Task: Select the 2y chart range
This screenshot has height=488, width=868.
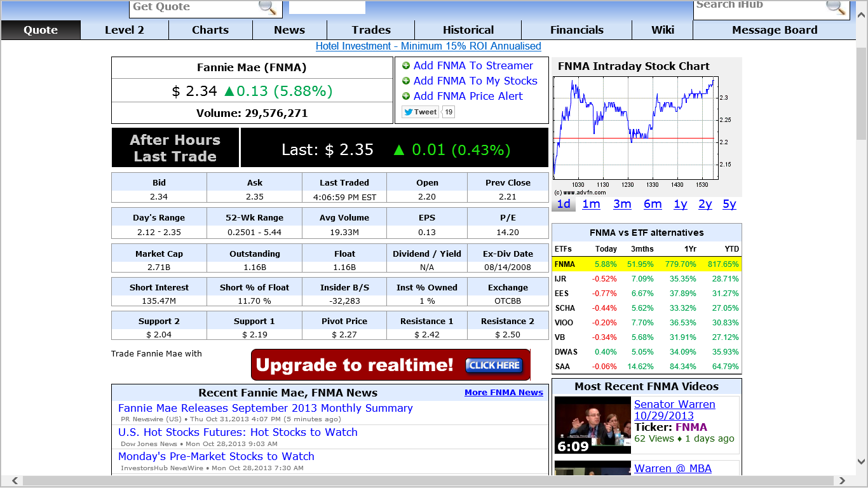Action: tap(705, 204)
